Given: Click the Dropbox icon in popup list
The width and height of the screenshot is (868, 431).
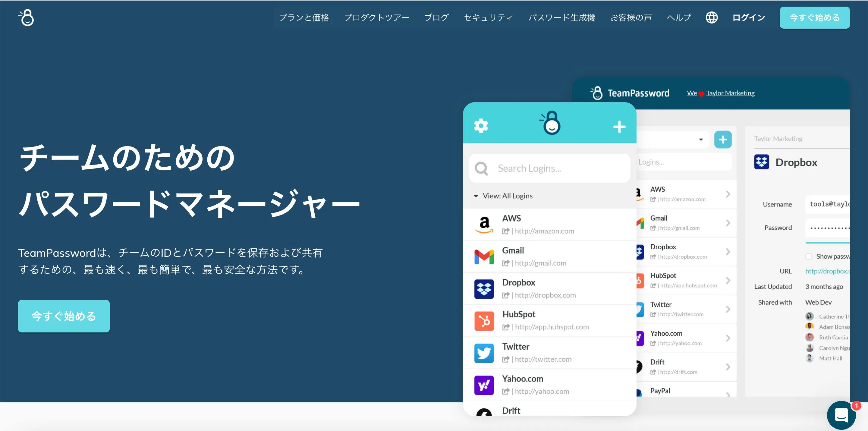Looking at the screenshot, I should click(x=484, y=289).
